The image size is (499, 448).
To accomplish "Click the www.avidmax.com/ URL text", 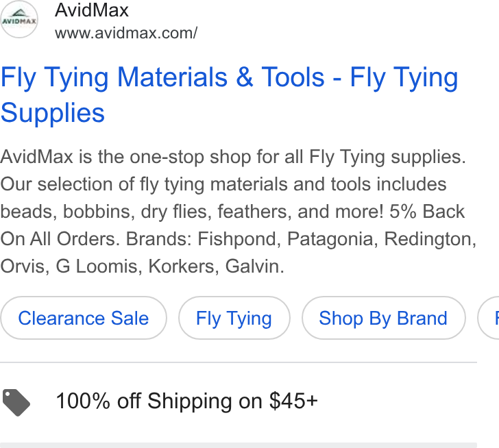I will [x=126, y=33].
